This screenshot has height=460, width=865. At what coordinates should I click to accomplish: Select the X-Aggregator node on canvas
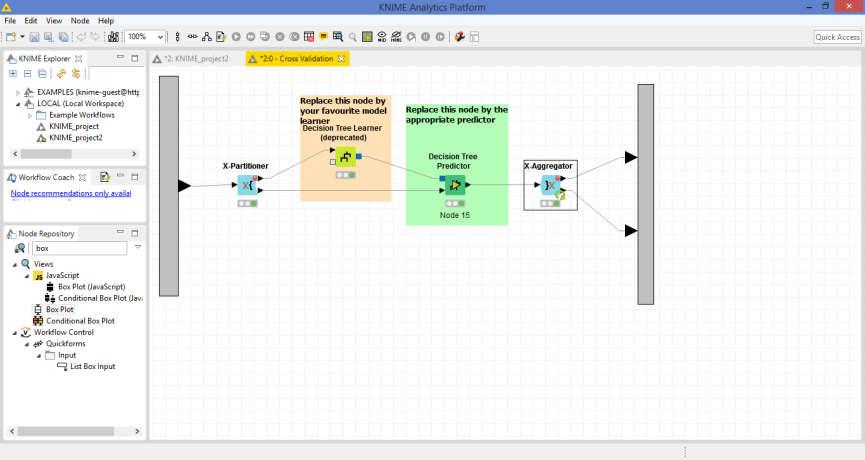point(550,185)
